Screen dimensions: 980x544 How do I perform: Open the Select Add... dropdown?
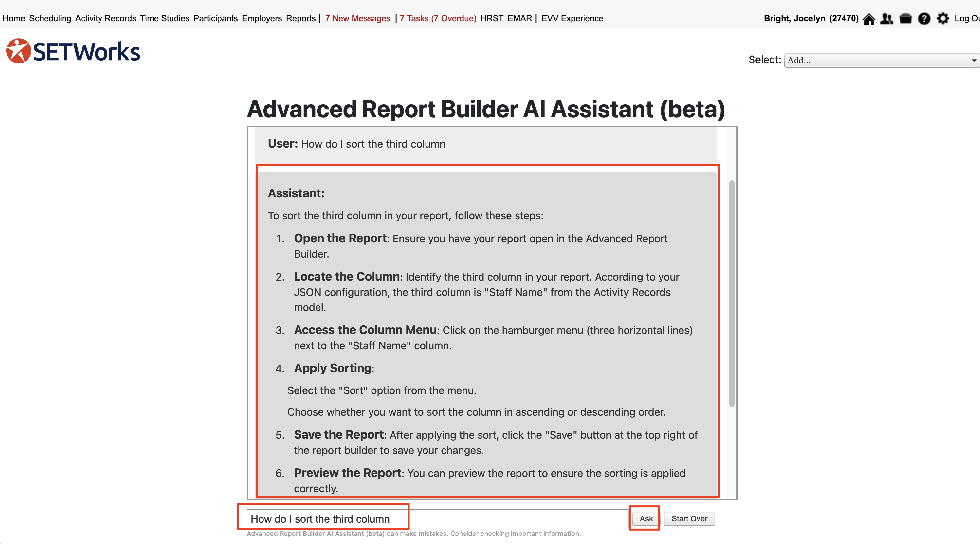pos(881,60)
